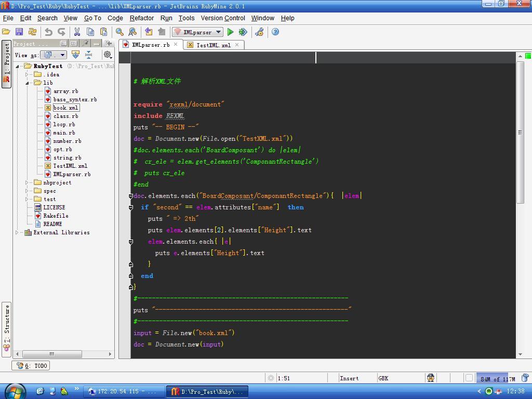The image size is (532, 399).
Task: Navigate back with the arrow icon
Action: pos(149,32)
